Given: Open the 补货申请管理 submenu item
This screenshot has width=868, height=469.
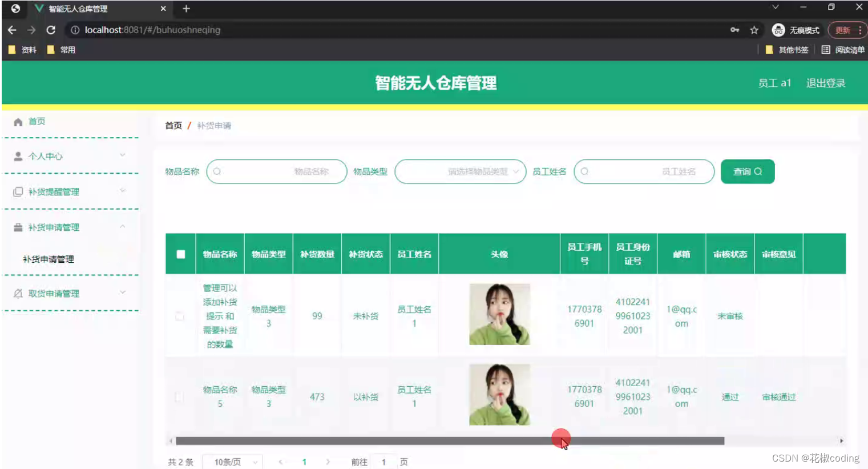Looking at the screenshot, I should pos(49,259).
